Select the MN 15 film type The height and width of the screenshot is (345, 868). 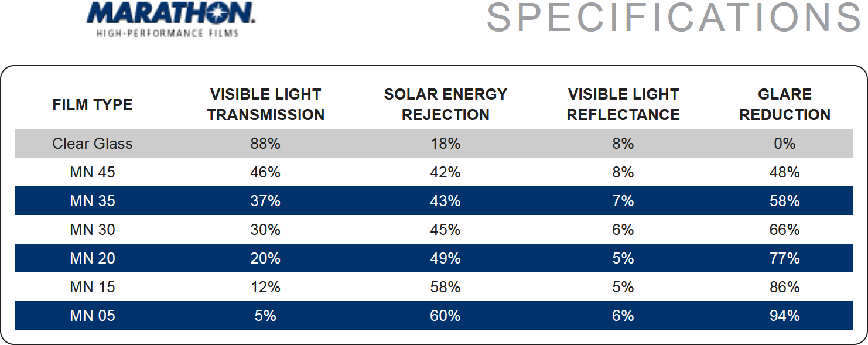pos(93,287)
